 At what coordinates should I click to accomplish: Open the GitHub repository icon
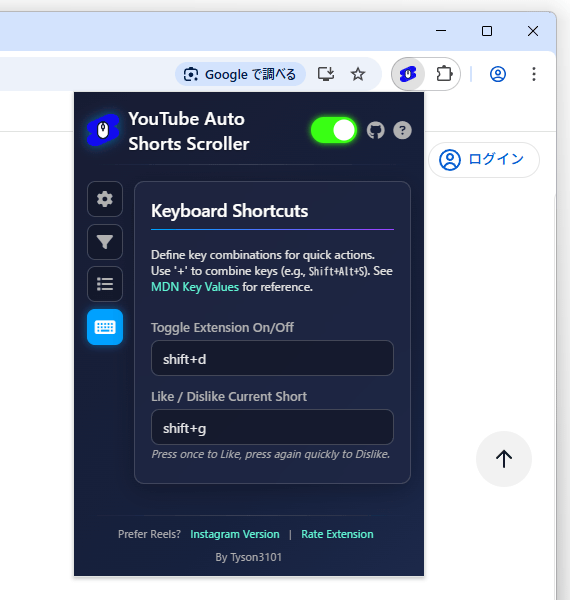(x=375, y=130)
